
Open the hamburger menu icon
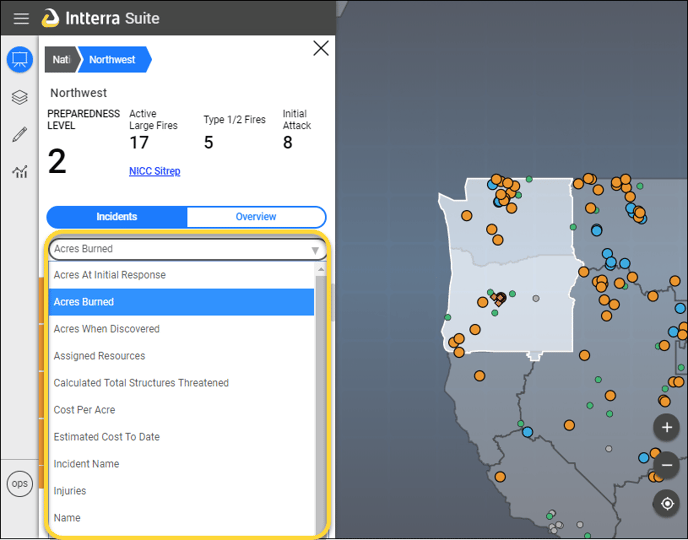point(21,18)
